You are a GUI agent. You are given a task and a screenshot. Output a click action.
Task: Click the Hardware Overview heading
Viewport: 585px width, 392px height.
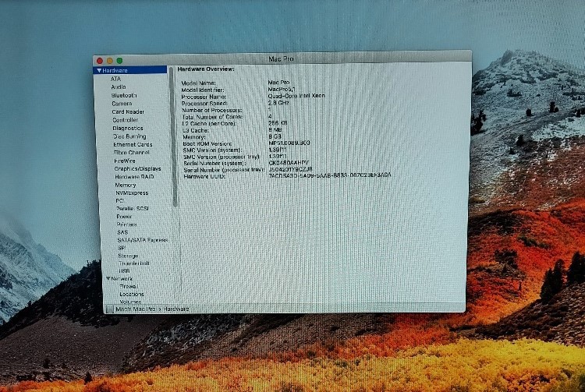pos(206,69)
